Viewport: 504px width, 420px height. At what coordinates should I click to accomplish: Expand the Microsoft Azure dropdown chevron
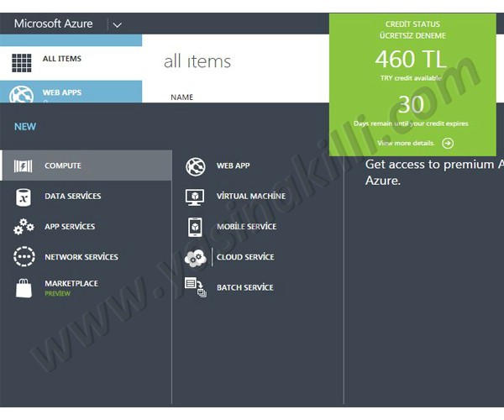click(117, 24)
